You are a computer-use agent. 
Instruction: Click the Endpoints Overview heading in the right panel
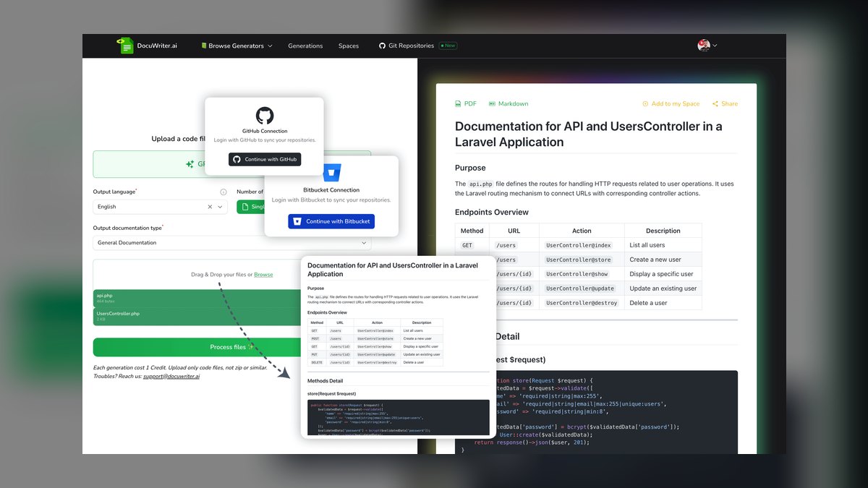pos(492,212)
